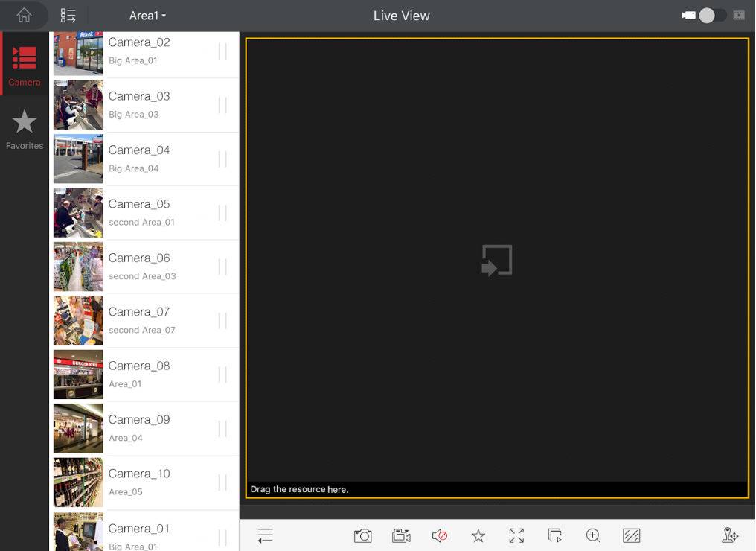Open the Area1 dropdown
The width and height of the screenshot is (756, 551).
[147, 16]
